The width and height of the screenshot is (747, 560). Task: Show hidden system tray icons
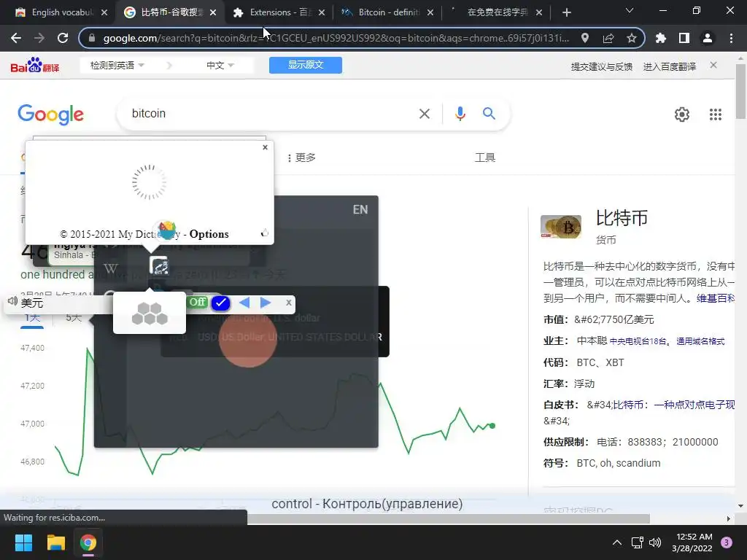click(617, 542)
